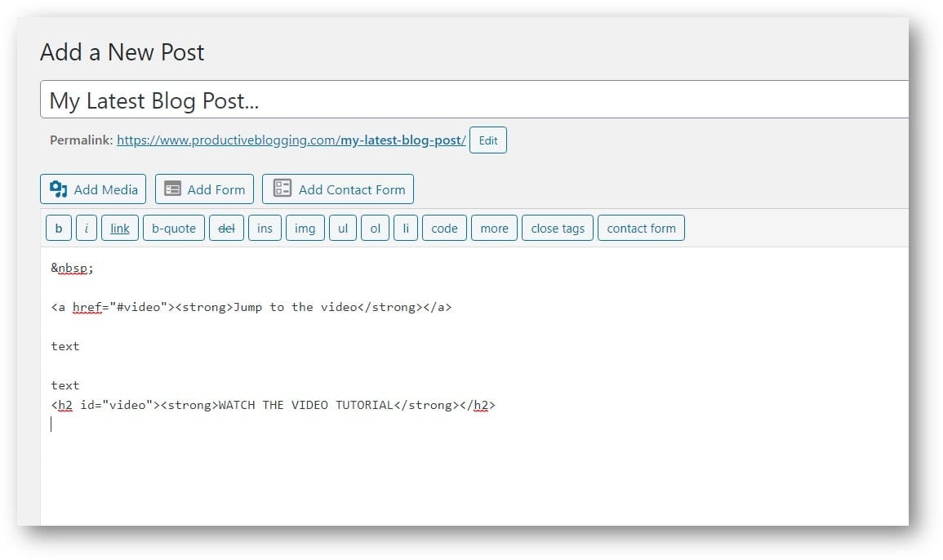Insert the more tag with the more button

pyautogui.click(x=494, y=228)
